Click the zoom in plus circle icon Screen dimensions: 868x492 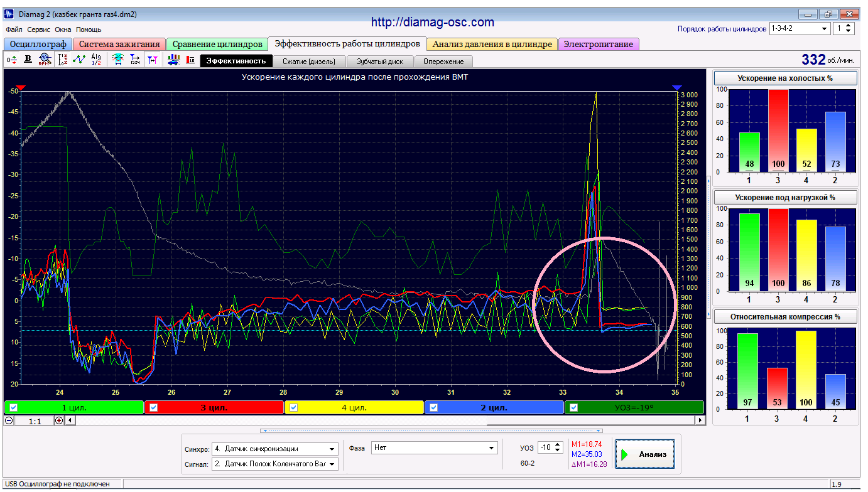[59, 420]
